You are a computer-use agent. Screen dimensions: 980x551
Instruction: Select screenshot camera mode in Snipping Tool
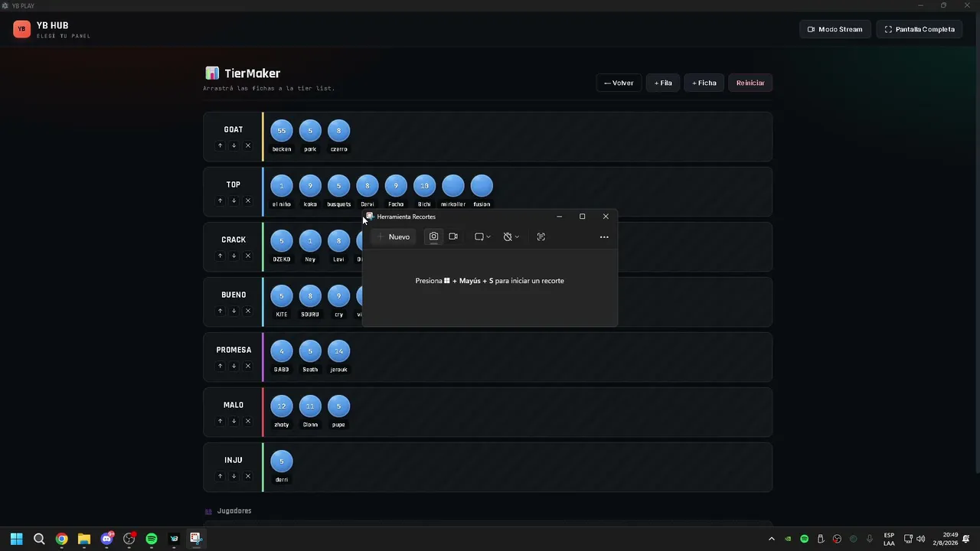click(x=433, y=236)
